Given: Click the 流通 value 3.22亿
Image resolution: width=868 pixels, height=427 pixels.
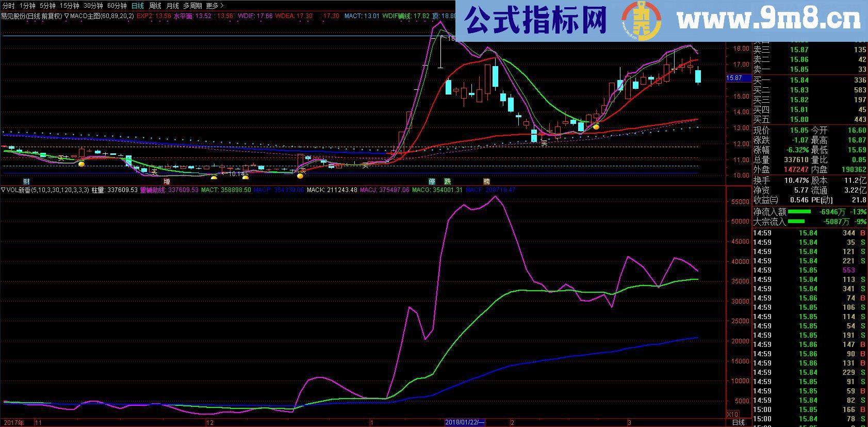Looking at the screenshot, I should 855,190.
